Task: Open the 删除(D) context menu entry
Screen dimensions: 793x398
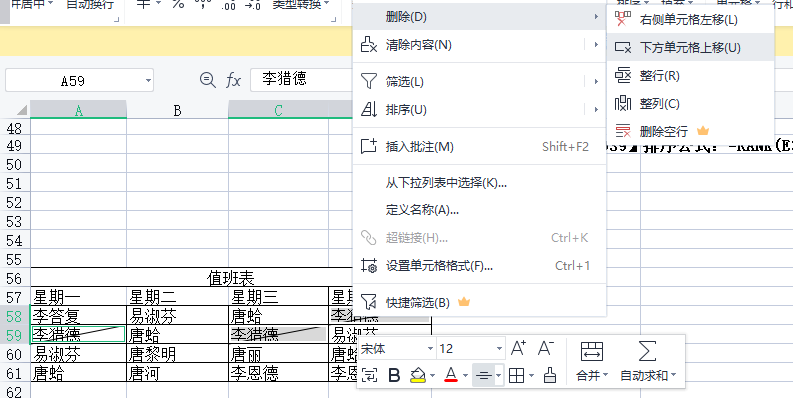Action: point(479,17)
